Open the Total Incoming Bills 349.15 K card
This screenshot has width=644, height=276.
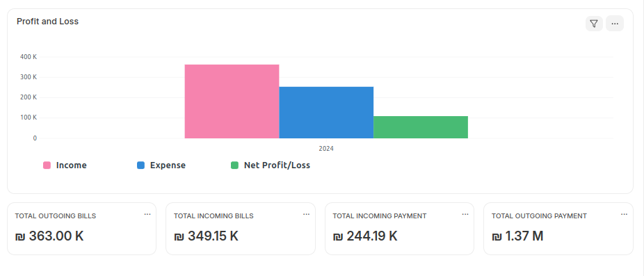coord(241,229)
